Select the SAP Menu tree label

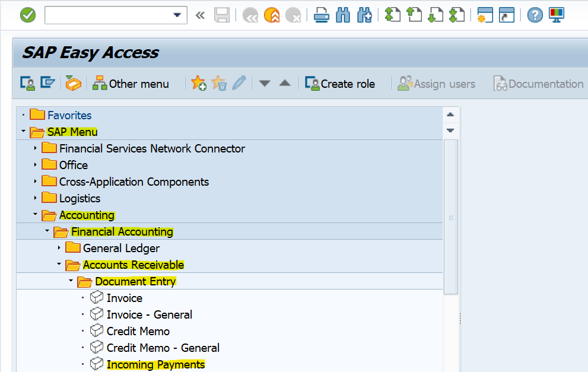point(72,132)
